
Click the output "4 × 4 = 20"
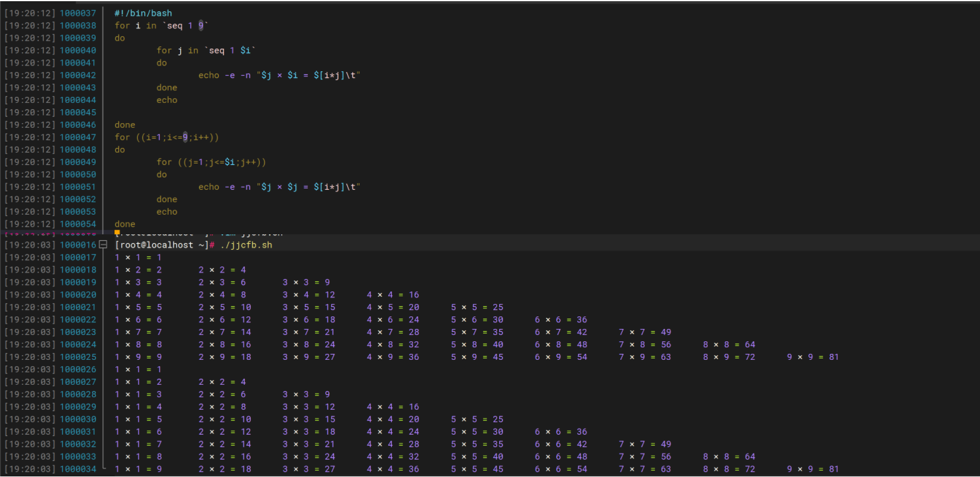tap(393, 419)
